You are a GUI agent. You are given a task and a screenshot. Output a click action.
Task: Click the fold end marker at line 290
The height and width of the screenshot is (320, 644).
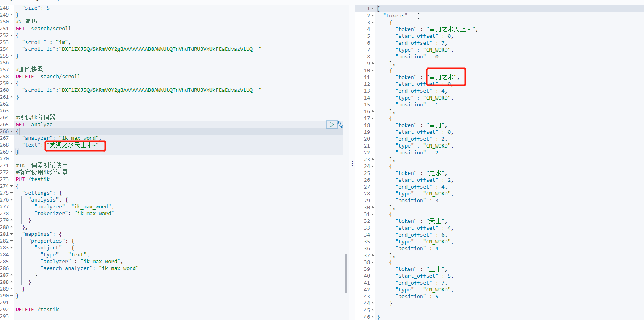click(11, 296)
